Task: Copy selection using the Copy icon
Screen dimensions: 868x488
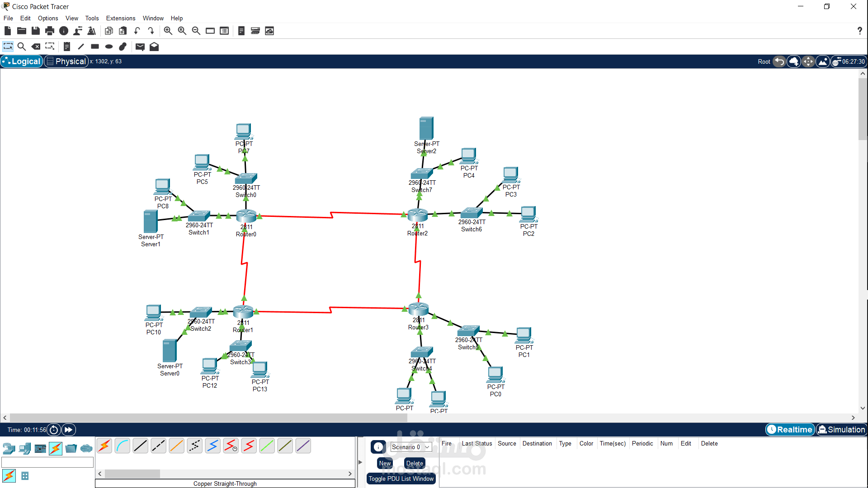Action: coord(109,31)
